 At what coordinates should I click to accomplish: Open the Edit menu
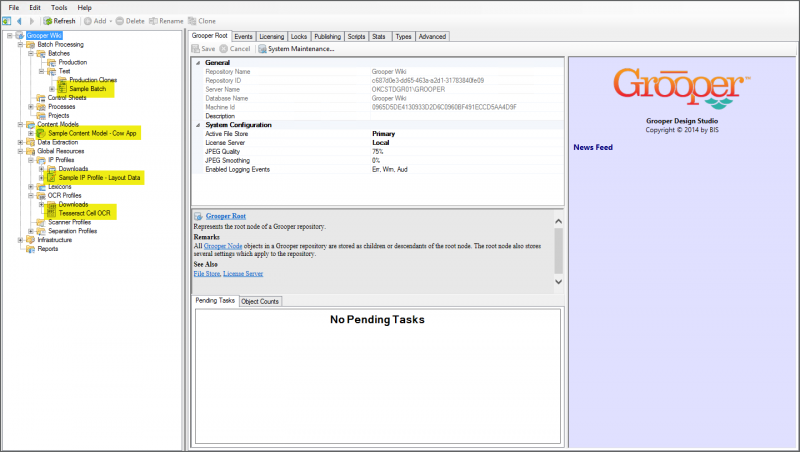pyautogui.click(x=35, y=8)
